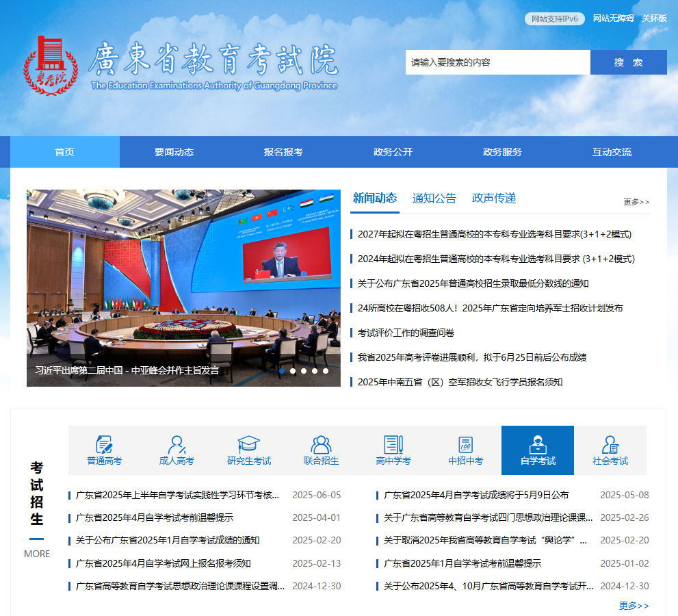Select the 成人高考 category icon
This screenshot has width=678, height=616.
point(177,444)
